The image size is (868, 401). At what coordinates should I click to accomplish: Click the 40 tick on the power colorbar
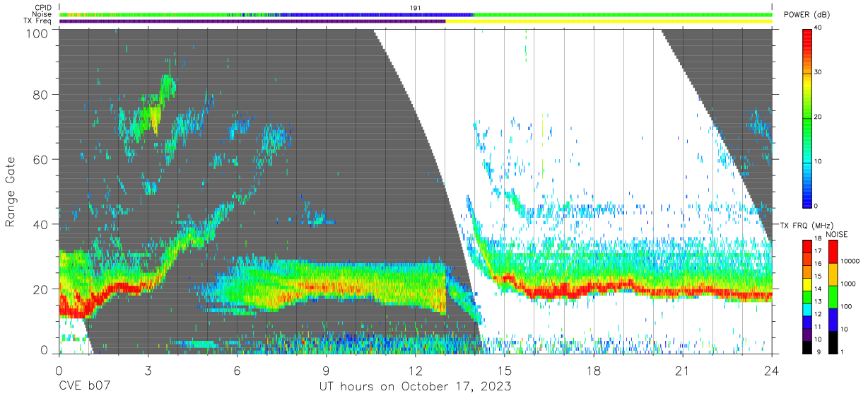point(819,28)
